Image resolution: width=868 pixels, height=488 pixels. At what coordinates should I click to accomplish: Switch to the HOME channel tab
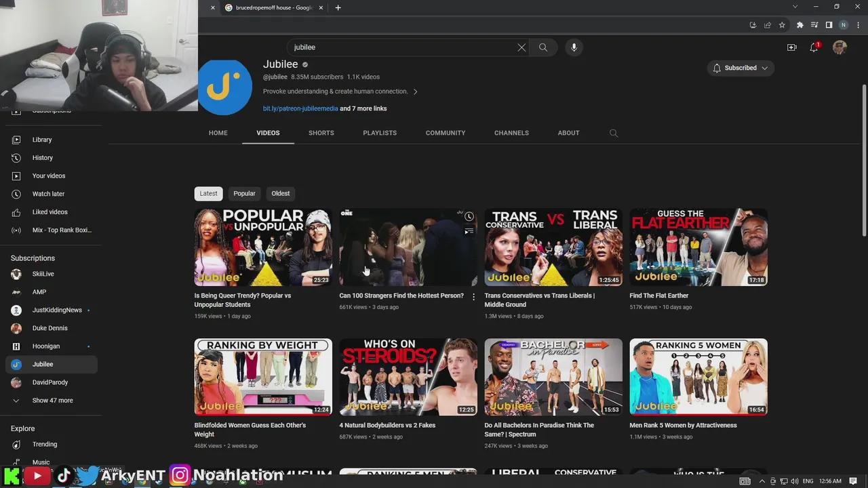218,133
